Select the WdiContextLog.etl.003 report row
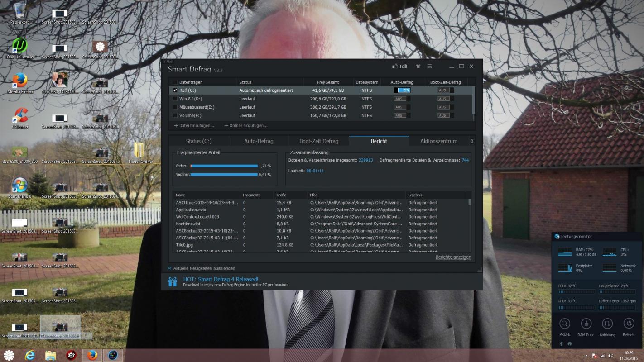644x362 pixels. (321, 217)
